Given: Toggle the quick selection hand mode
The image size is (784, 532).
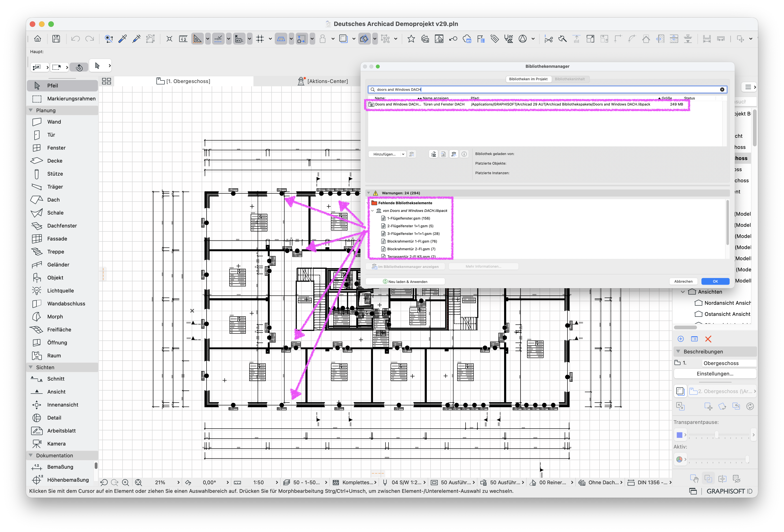Looking at the screenshot, I should [79, 67].
